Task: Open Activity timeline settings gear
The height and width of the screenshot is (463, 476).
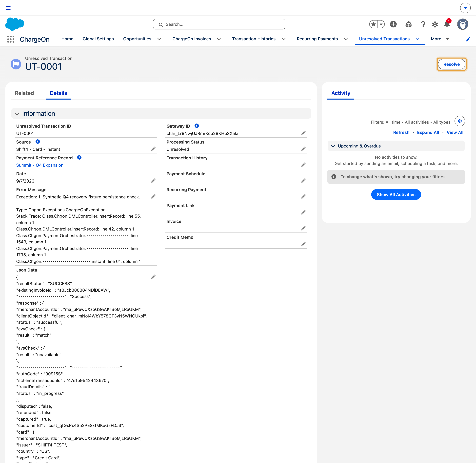Action: [460, 121]
